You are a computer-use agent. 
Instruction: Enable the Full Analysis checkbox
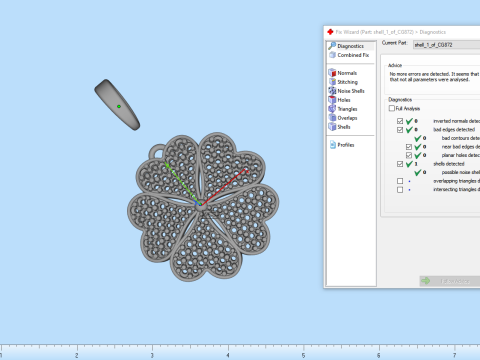coord(392,108)
